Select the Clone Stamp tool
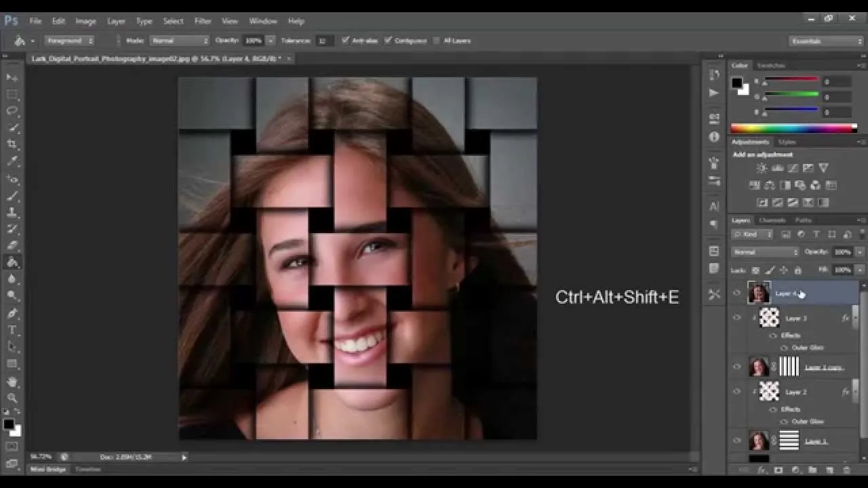Image resolution: width=868 pixels, height=488 pixels. [12, 213]
